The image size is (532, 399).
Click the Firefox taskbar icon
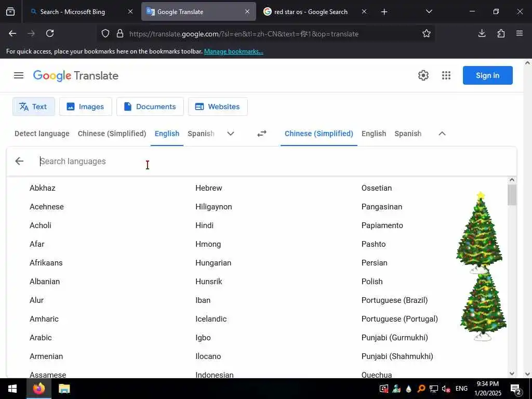(38, 389)
